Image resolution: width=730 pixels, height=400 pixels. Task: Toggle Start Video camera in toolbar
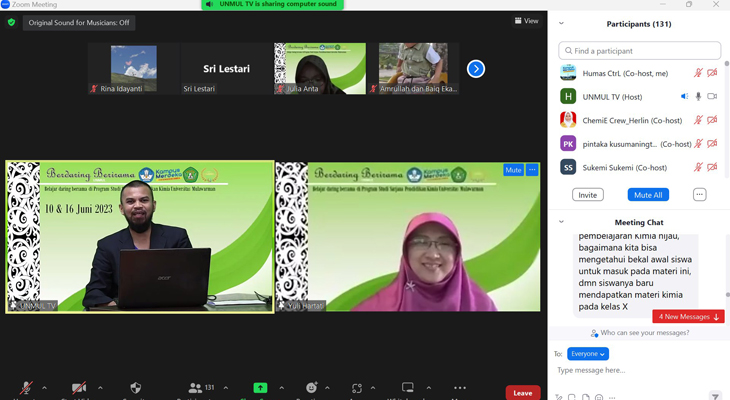(x=79, y=388)
